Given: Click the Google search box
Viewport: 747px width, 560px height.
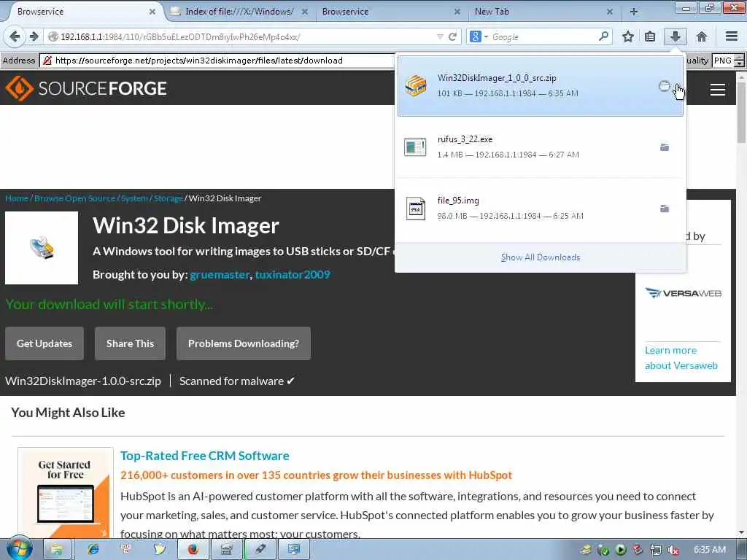Looking at the screenshot, I should [543, 36].
